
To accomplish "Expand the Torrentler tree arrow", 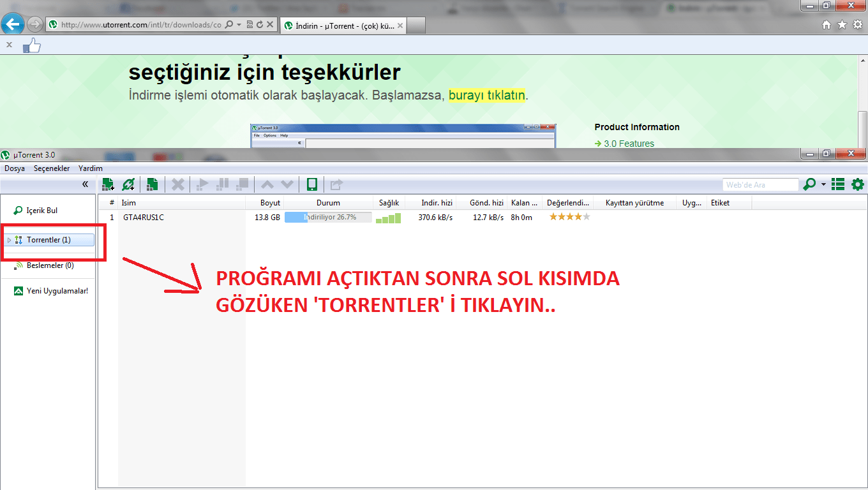I will coord(9,240).
